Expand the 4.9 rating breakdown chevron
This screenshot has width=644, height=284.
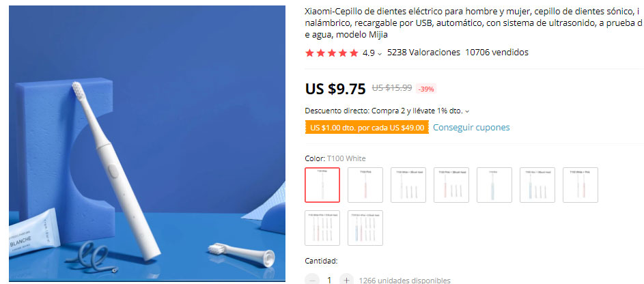pos(380,54)
